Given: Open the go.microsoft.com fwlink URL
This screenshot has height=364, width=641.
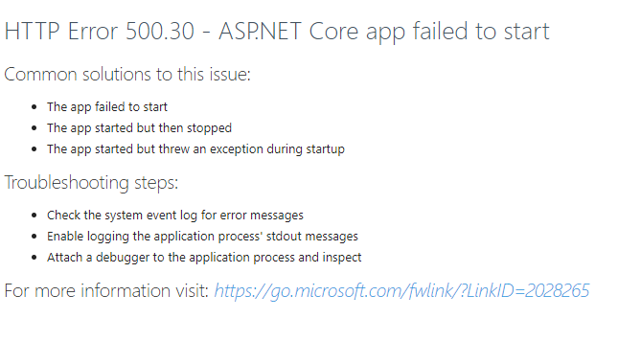Looking at the screenshot, I should (401, 291).
